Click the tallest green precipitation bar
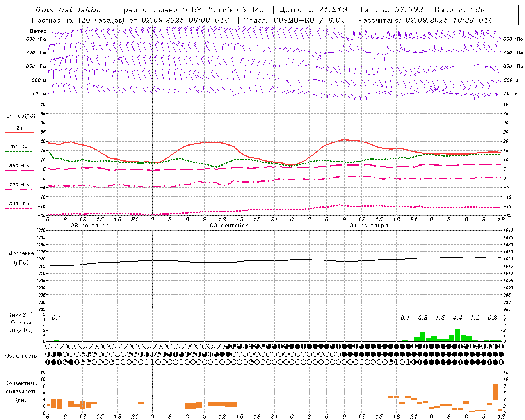 coord(458,335)
